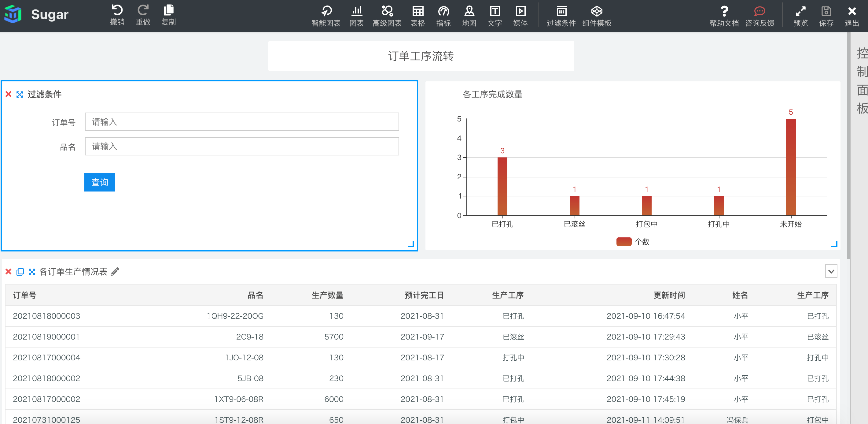Click fullscreen icon of 各订单生产情况表

pos(32,272)
